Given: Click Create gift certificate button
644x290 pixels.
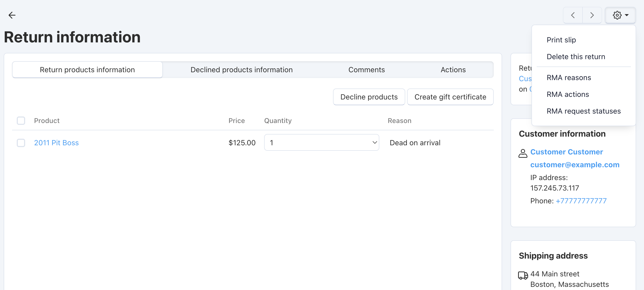Looking at the screenshot, I should coord(450,97).
